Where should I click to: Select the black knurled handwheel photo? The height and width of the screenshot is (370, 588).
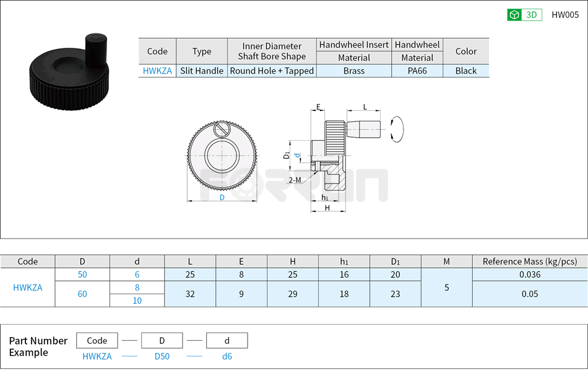(68, 71)
